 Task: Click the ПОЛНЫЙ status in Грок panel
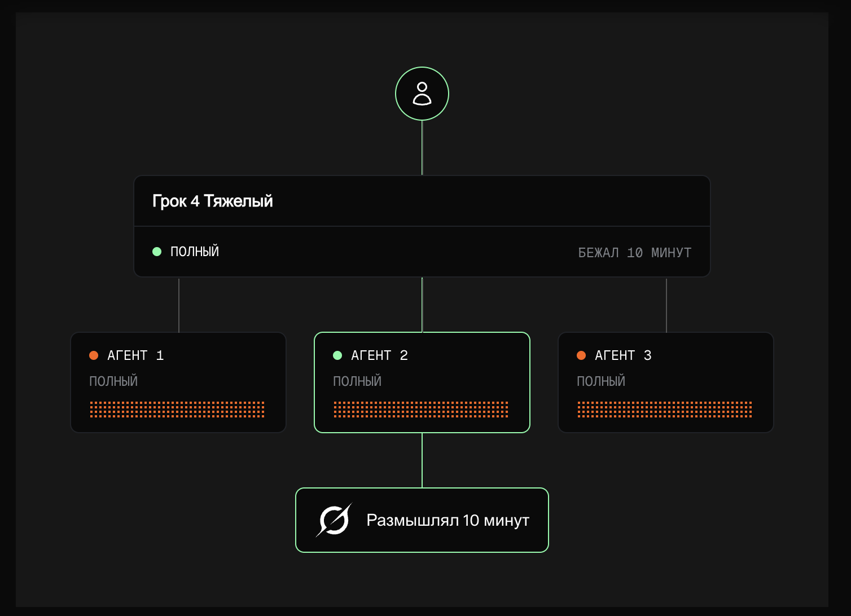pyautogui.click(x=195, y=252)
